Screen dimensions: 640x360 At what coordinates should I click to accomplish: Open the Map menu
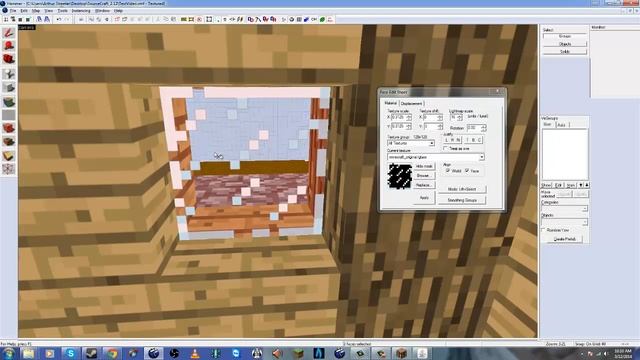[x=36, y=11]
